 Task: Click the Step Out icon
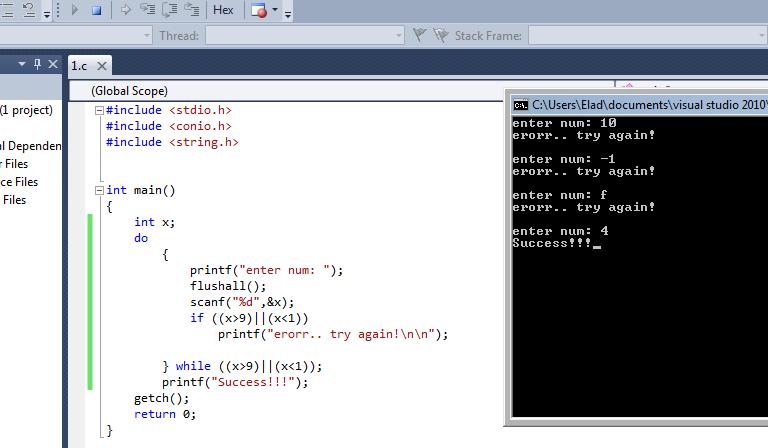pos(192,10)
